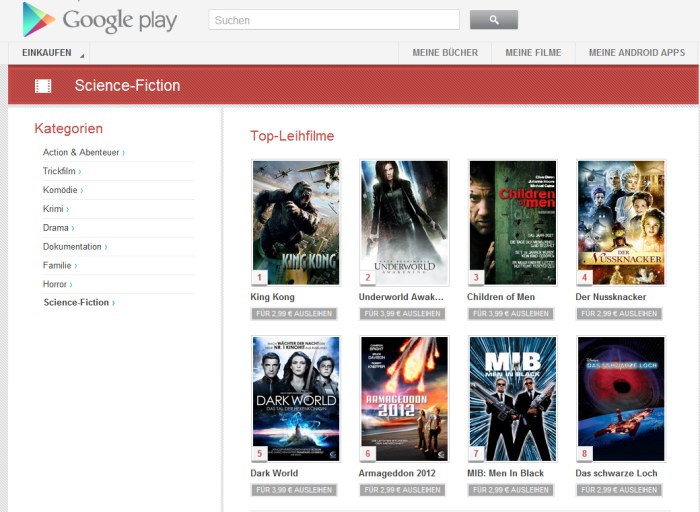
Task: Open the Der Nussknacker poster
Action: pyautogui.click(x=621, y=222)
